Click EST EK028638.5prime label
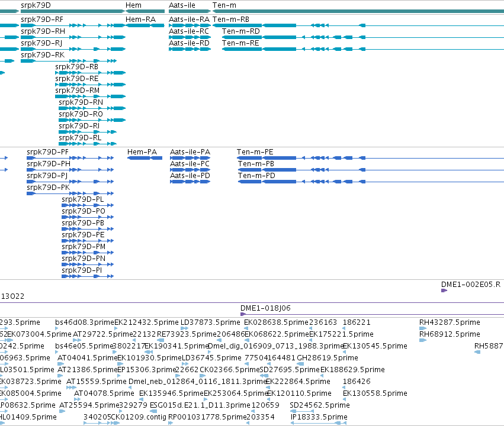Viewport: 504px width, 426px height. point(277,322)
